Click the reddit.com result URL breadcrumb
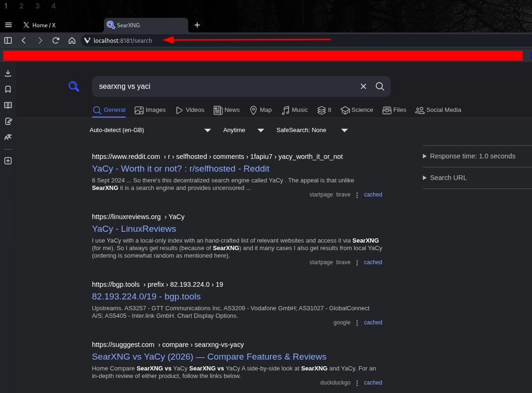 click(217, 157)
